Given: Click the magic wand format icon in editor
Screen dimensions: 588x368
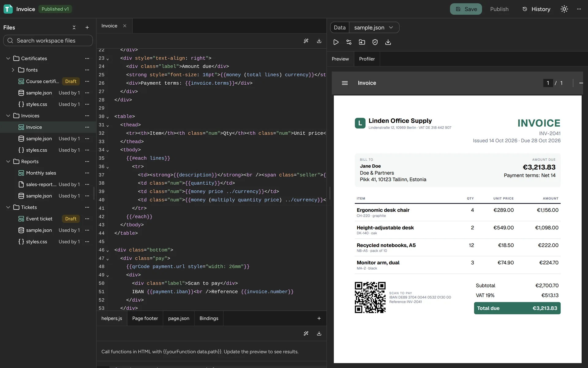Looking at the screenshot, I should point(306,41).
